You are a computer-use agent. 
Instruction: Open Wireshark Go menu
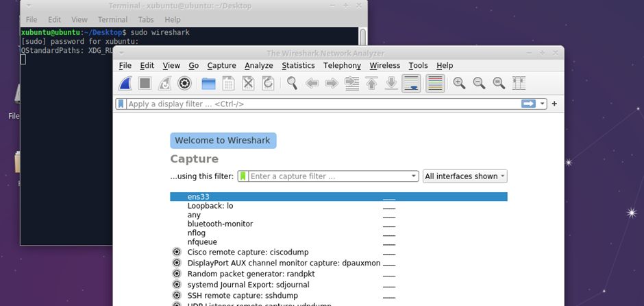pos(194,65)
